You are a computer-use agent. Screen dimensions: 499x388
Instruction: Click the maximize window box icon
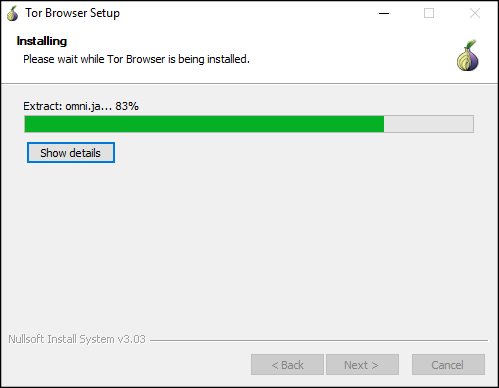click(x=429, y=13)
